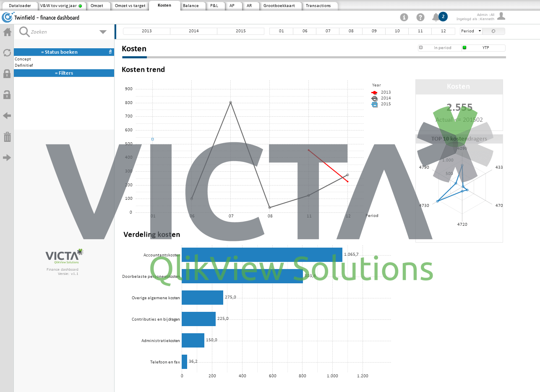Image resolution: width=540 pixels, height=392 pixels.
Task: Switch to the Omzet tab
Action: 97,6
